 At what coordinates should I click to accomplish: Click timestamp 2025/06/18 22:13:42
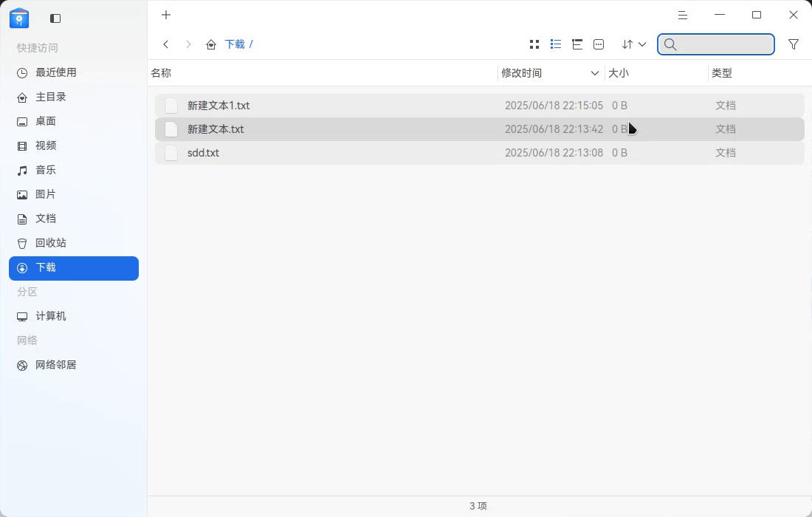pyautogui.click(x=554, y=129)
